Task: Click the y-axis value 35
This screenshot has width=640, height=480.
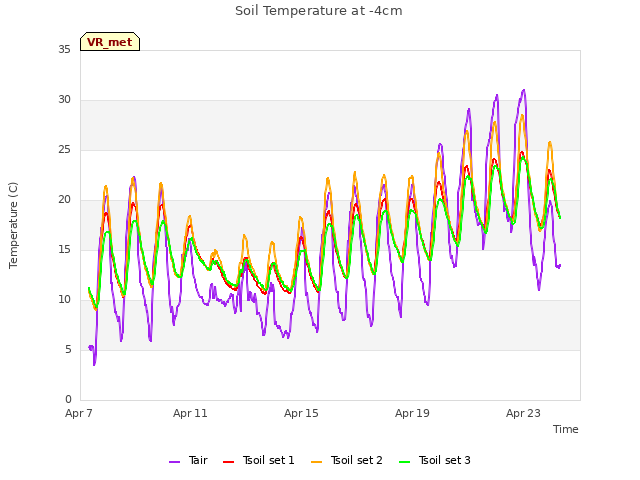Action: coord(64,50)
